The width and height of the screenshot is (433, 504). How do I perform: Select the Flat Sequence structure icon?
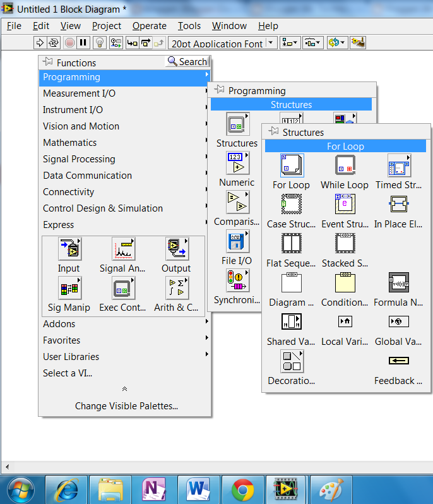pos(292,243)
